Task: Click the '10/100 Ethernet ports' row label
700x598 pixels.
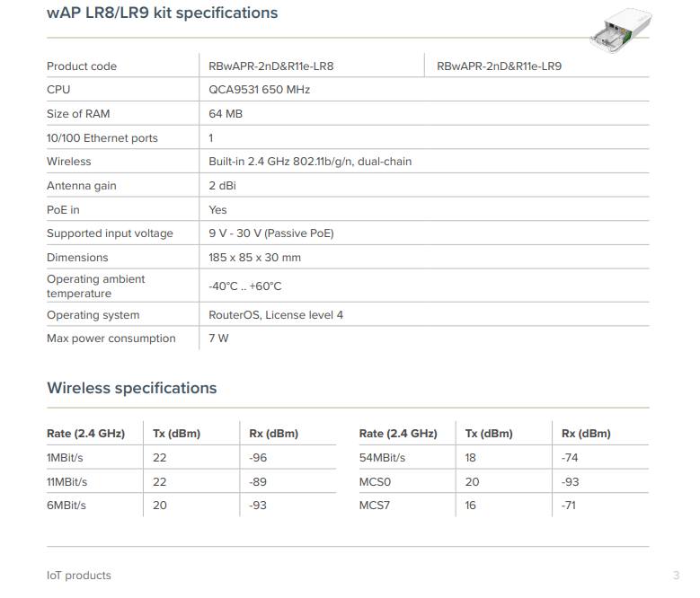Action: pyautogui.click(x=102, y=138)
